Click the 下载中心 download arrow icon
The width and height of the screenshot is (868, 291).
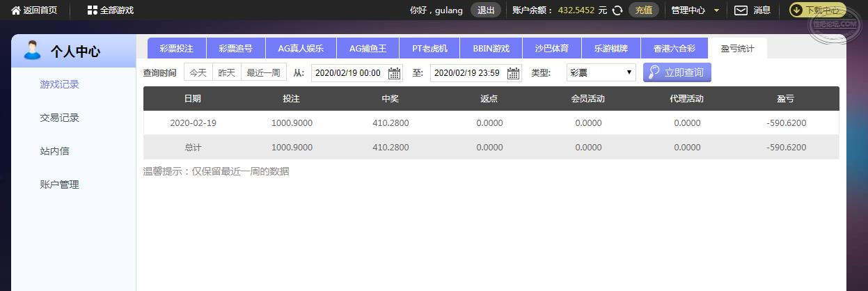796,10
